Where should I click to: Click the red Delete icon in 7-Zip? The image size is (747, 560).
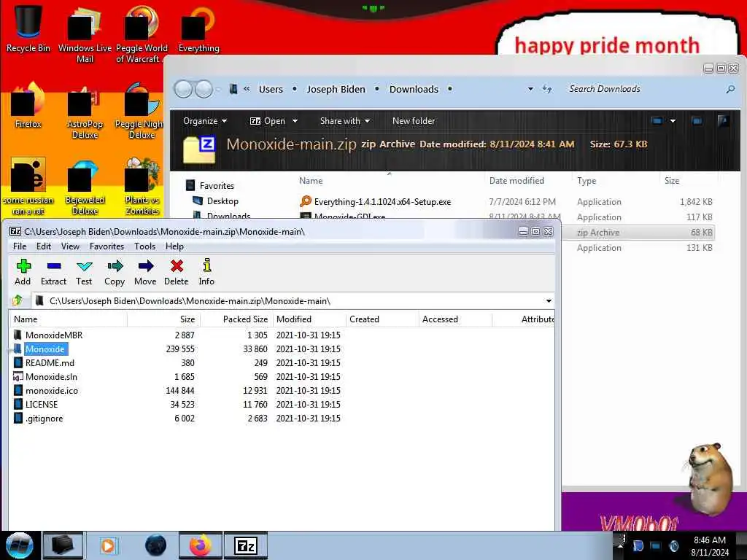click(x=177, y=272)
